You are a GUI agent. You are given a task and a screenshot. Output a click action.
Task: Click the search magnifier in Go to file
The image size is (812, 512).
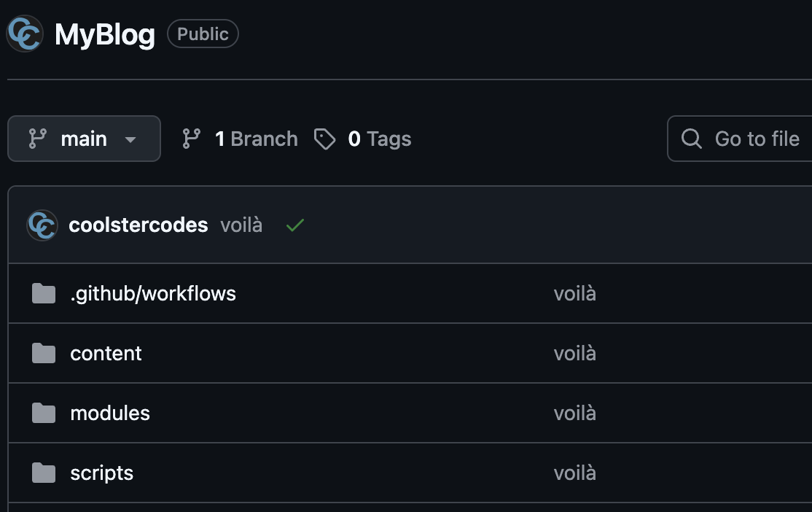[691, 139]
